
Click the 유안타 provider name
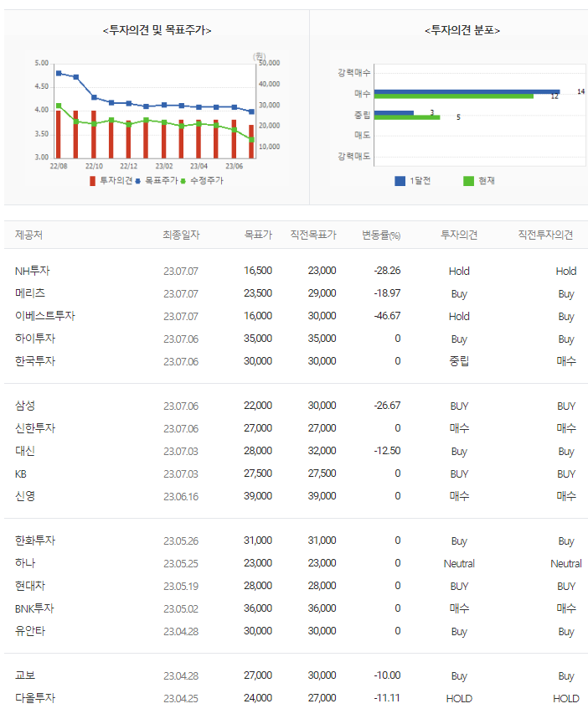(30, 631)
